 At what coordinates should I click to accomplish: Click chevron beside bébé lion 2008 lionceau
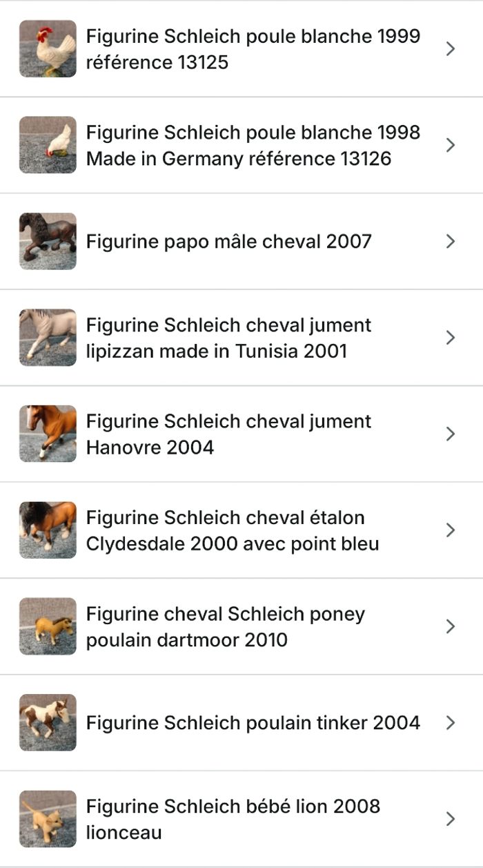pos(451,818)
